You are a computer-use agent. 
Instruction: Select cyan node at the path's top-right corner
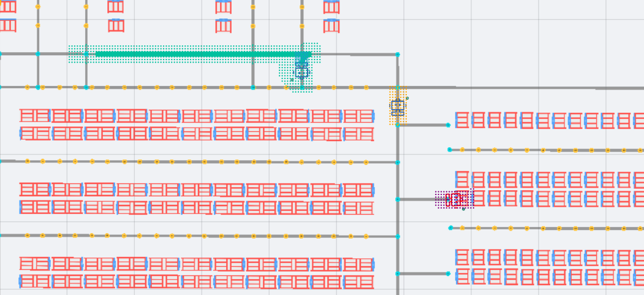[x=398, y=55]
